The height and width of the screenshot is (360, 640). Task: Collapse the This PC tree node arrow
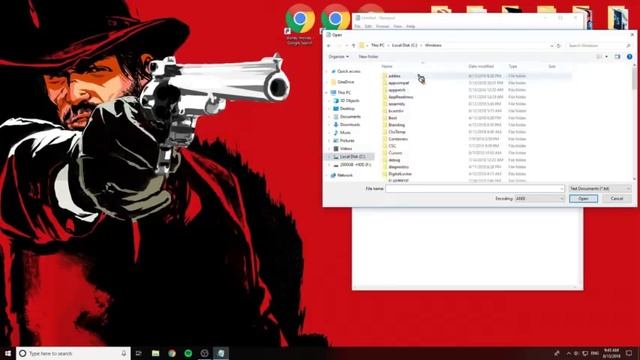327,93
